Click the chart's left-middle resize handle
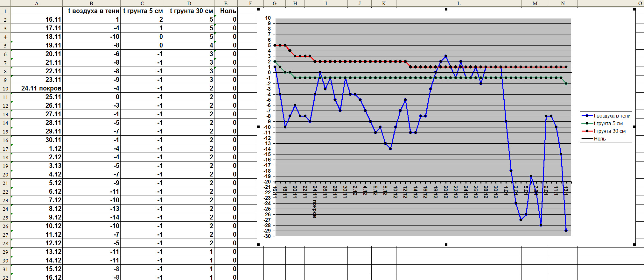Viewport: 644px width, 280px height. (x=258, y=127)
